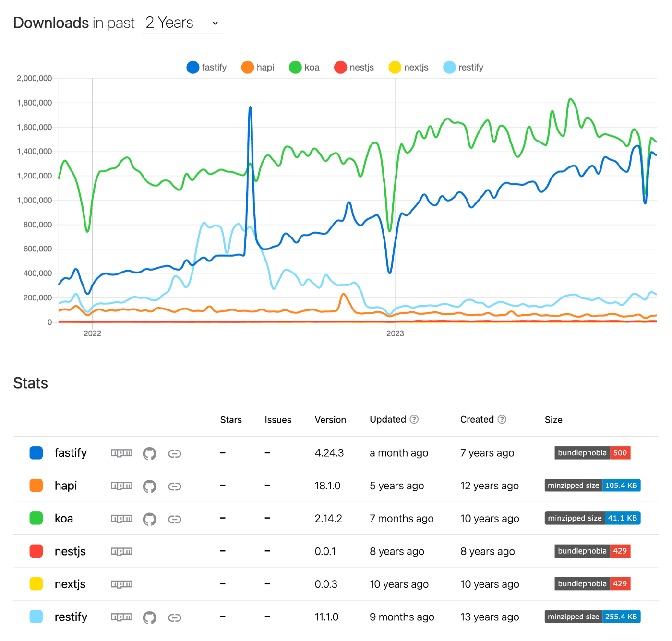
Task: Open the GitHub icon for fastify
Action: [x=150, y=453]
